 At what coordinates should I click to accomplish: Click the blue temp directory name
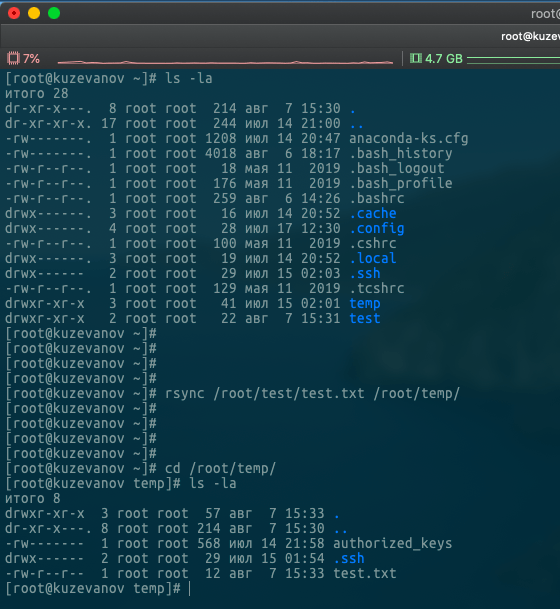click(x=365, y=304)
